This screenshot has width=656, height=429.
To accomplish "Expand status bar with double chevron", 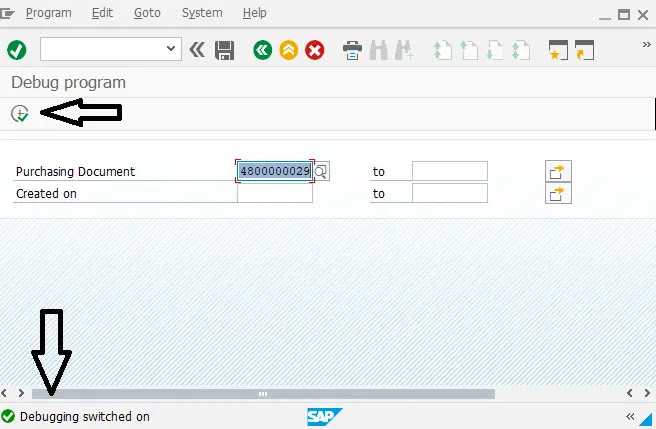I will [630, 416].
